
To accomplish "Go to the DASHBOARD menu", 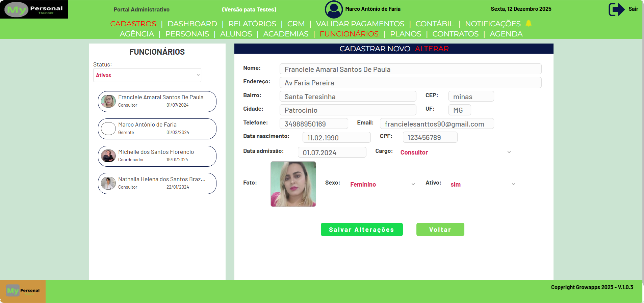I will pos(192,24).
